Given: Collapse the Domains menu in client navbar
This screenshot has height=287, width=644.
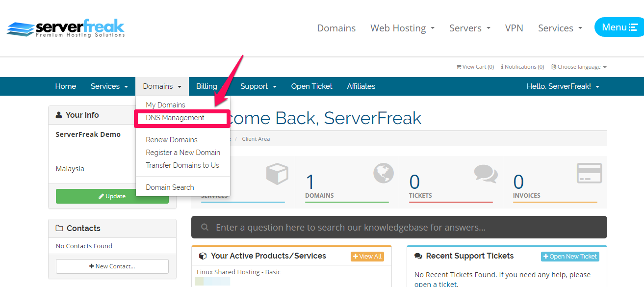Looking at the screenshot, I should (x=162, y=86).
